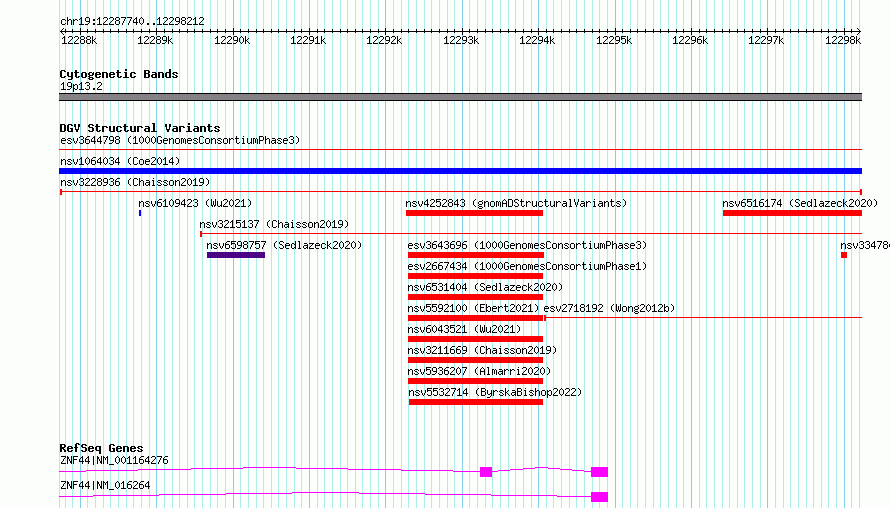Select the red bar under esv3643696
Screen dimensions: 890x508
pyautogui.click(x=476, y=255)
